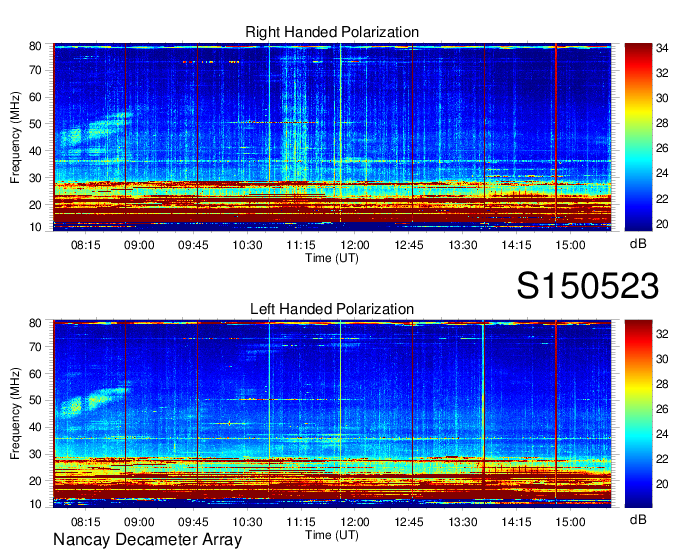
Task: Click "15:00" time tick on Right Handed plot
Action: tap(570, 245)
